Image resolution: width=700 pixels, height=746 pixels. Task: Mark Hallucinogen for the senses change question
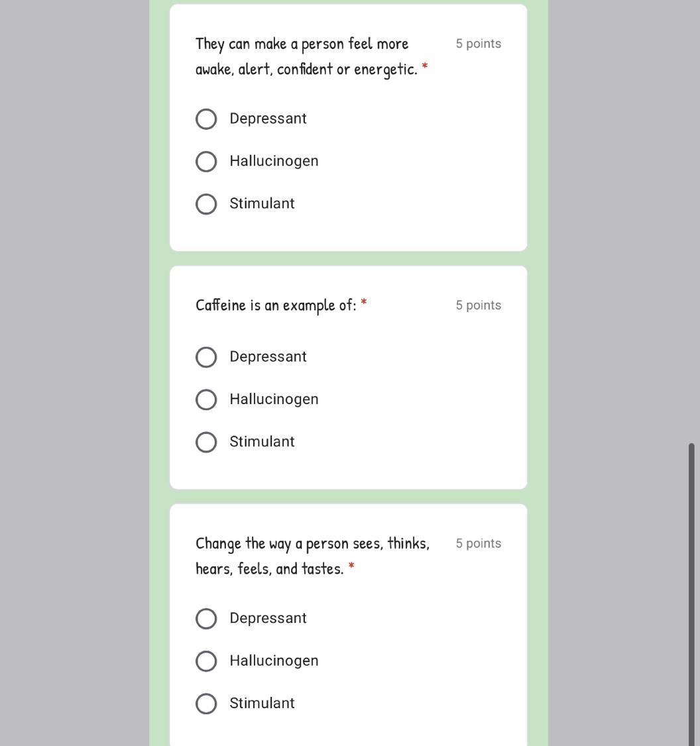pos(206,661)
